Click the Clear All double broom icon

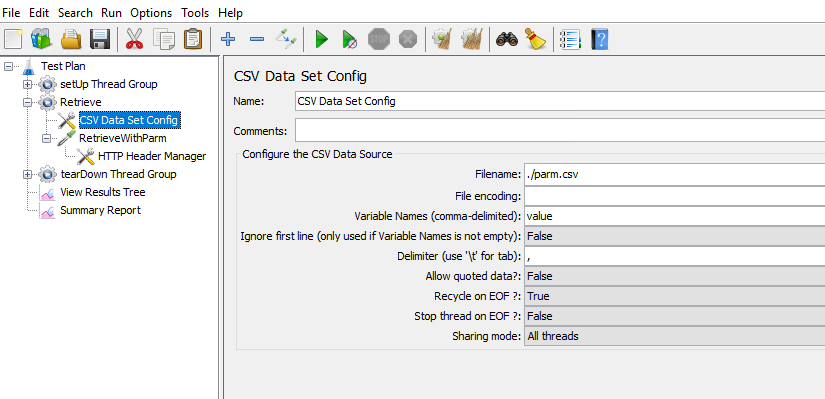pos(472,39)
